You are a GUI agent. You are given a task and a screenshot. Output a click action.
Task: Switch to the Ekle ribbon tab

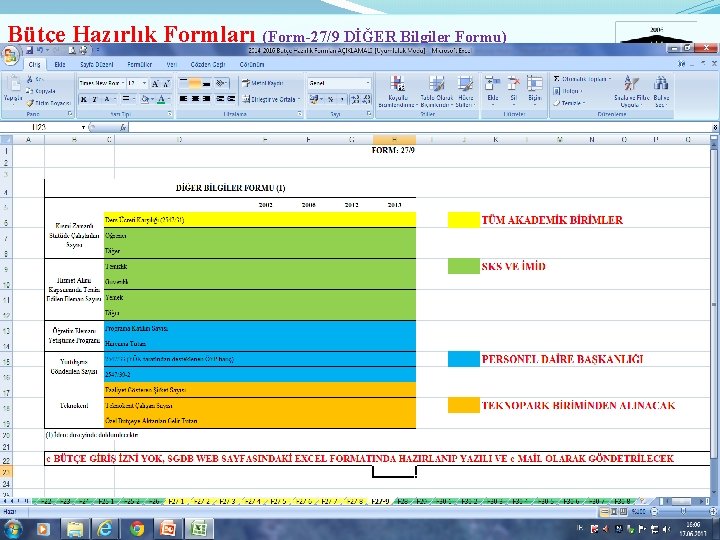pyautogui.click(x=60, y=64)
